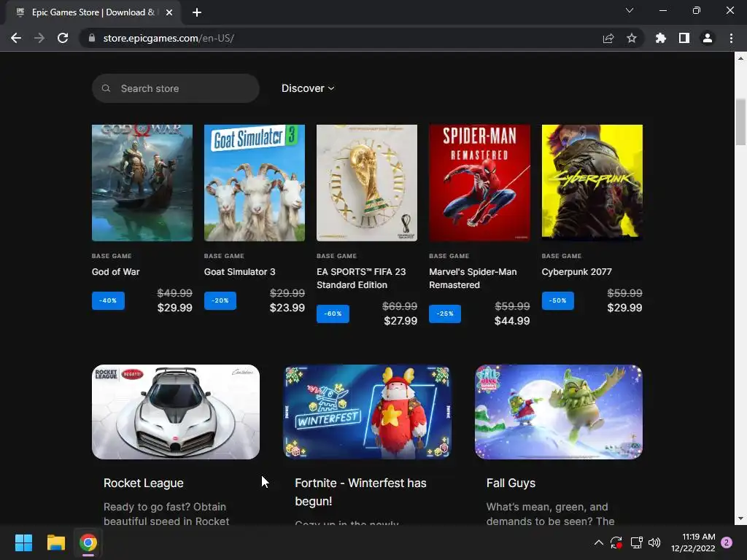
Task: Toggle Chrome side panel icon
Action: pos(684,38)
